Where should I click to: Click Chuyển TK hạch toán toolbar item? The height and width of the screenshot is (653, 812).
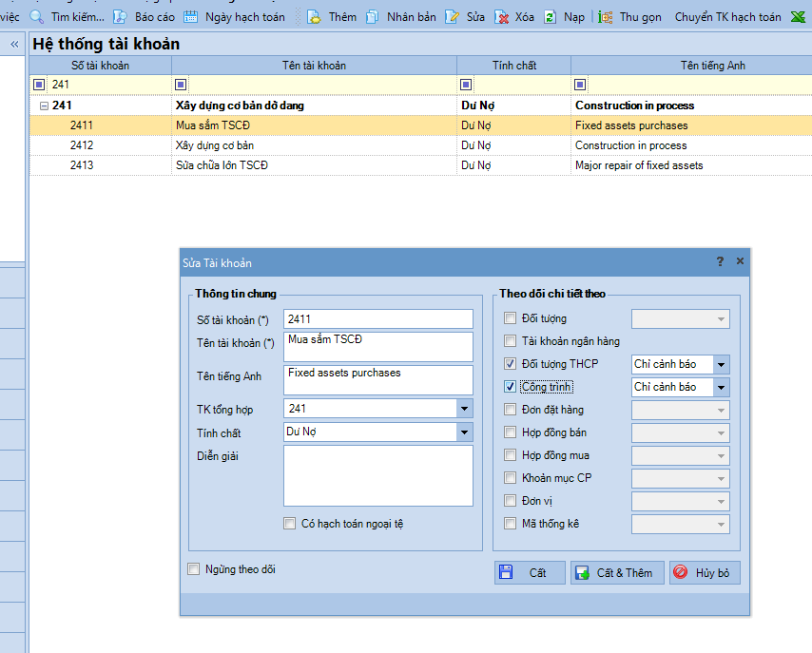pos(727,17)
